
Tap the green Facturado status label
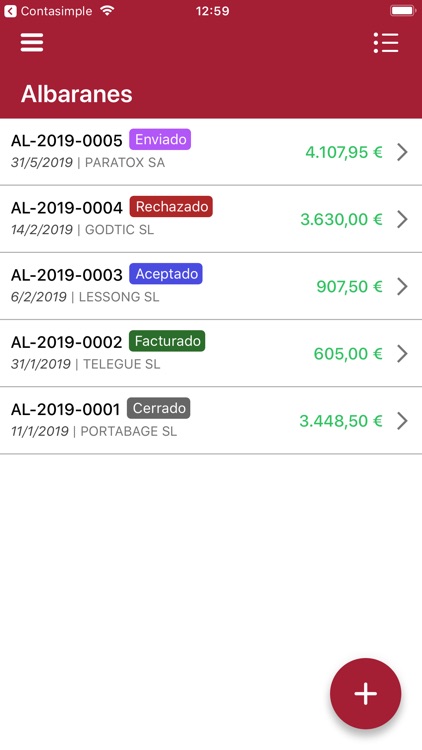coord(167,341)
